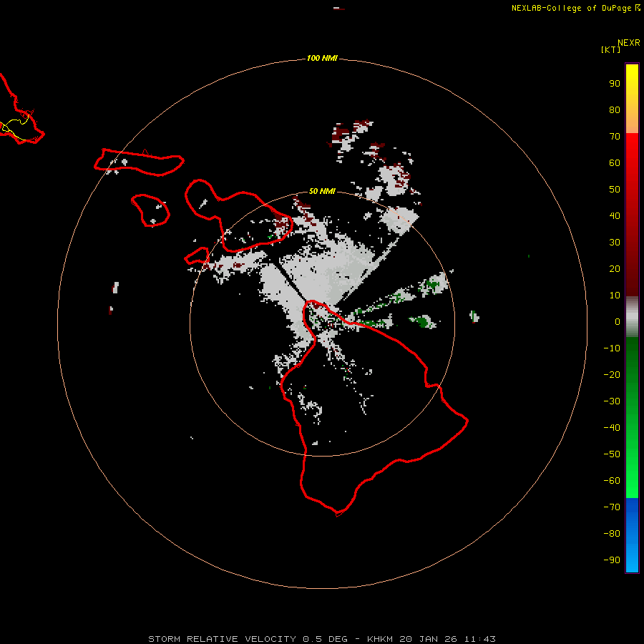Click the -90 value on velocity scale

click(612, 560)
